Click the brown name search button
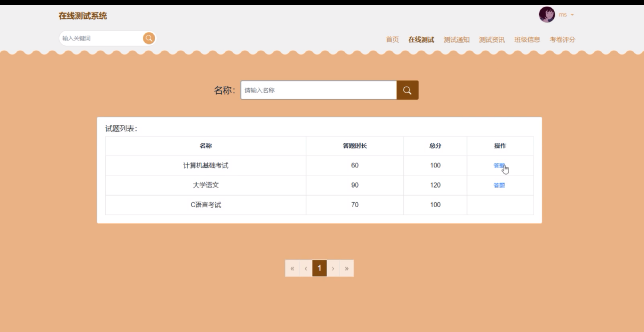Viewport: 644px width, 332px height. point(407,90)
